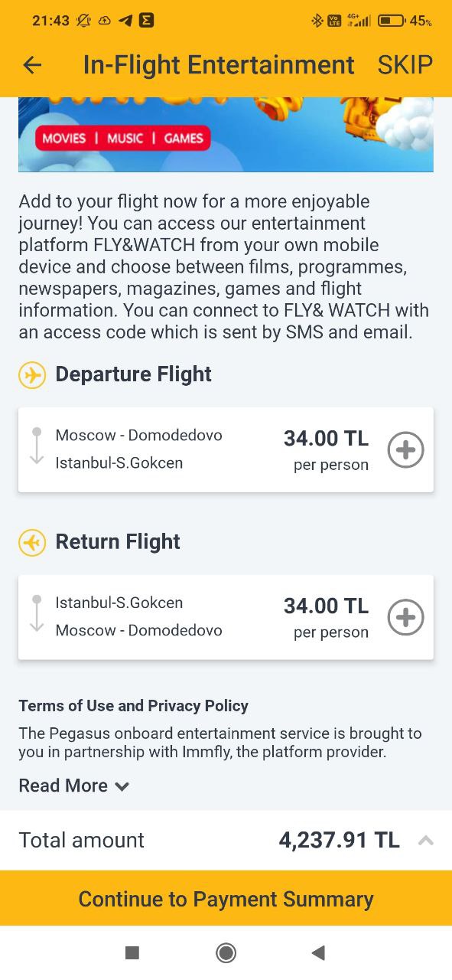Screen dimensions: 452x980
Task: Select the Istanbul-S.Gokcen return flight card
Action: pyautogui.click(x=226, y=617)
